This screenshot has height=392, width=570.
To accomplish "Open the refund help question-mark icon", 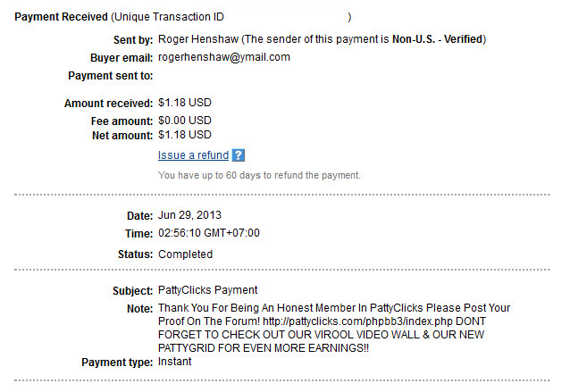I will click(x=239, y=155).
